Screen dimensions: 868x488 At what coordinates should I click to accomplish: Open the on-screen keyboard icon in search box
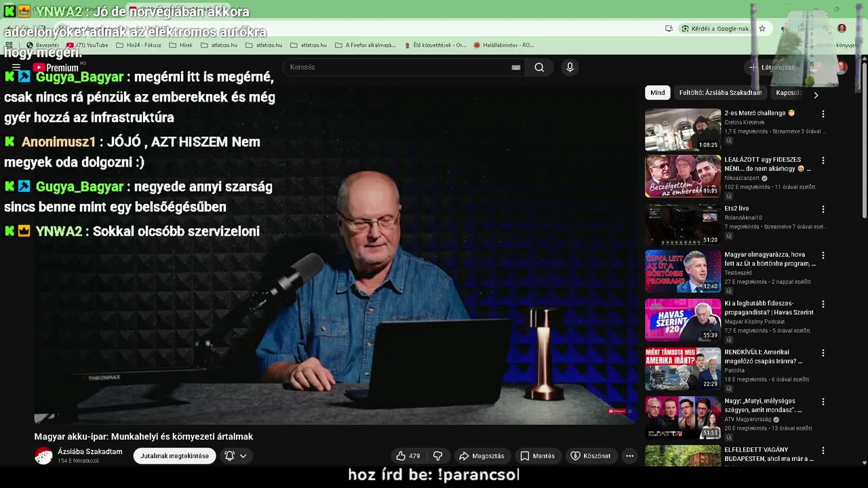[x=516, y=67]
